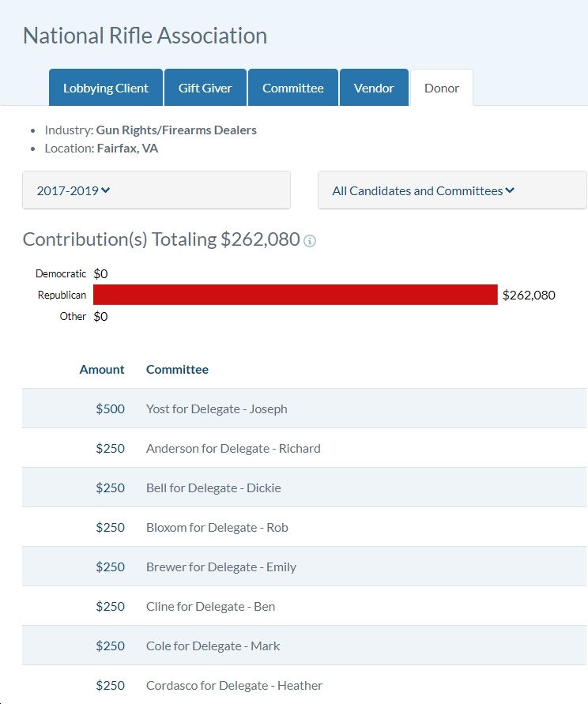Click the $250 amount for Cordasco
588x704 pixels.
pos(110,685)
